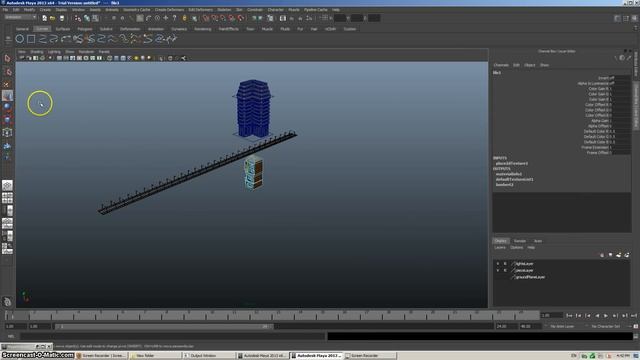Click the question mark help icon
Image resolution: width=640 pixels, height=360 pixels.
(x=174, y=18)
